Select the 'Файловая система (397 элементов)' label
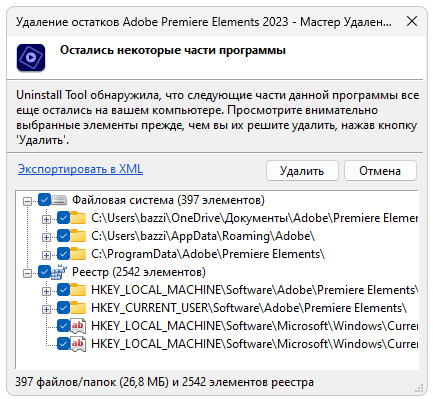 (x=168, y=200)
